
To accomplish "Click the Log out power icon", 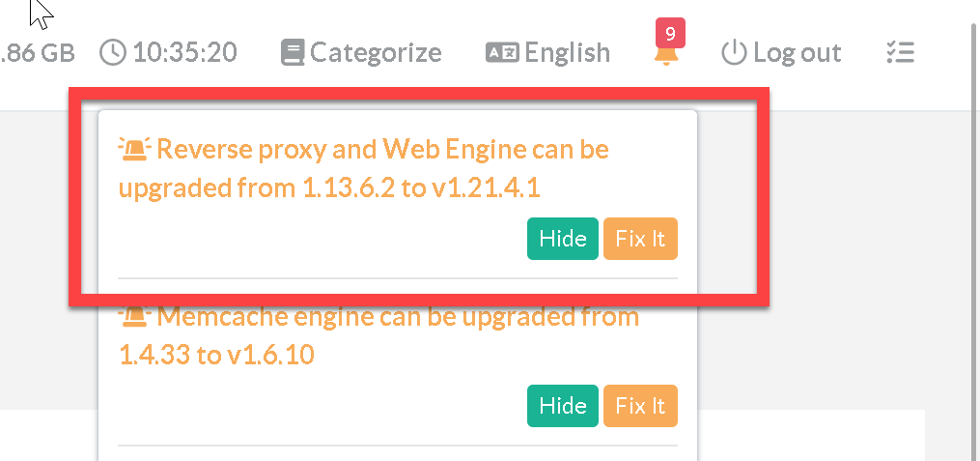I will [735, 52].
